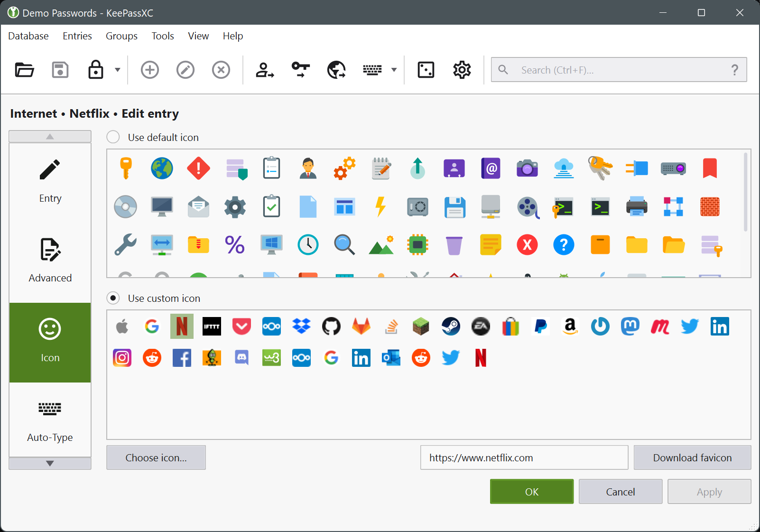Lock the database with the padlock icon

pyautogui.click(x=95, y=70)
